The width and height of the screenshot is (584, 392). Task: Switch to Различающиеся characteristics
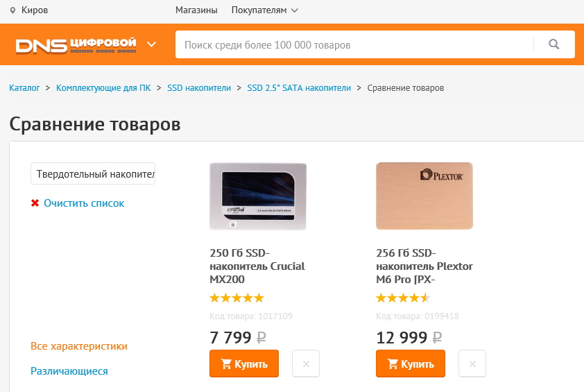[69, 371]
